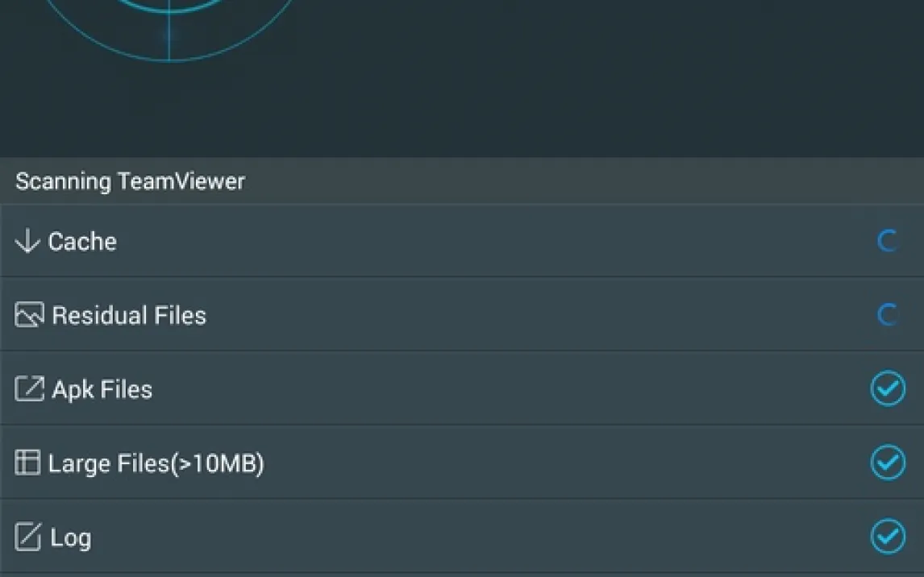The image size is (924, 577).
Task: Expand the Apk Files row
Action: point(462,388)
